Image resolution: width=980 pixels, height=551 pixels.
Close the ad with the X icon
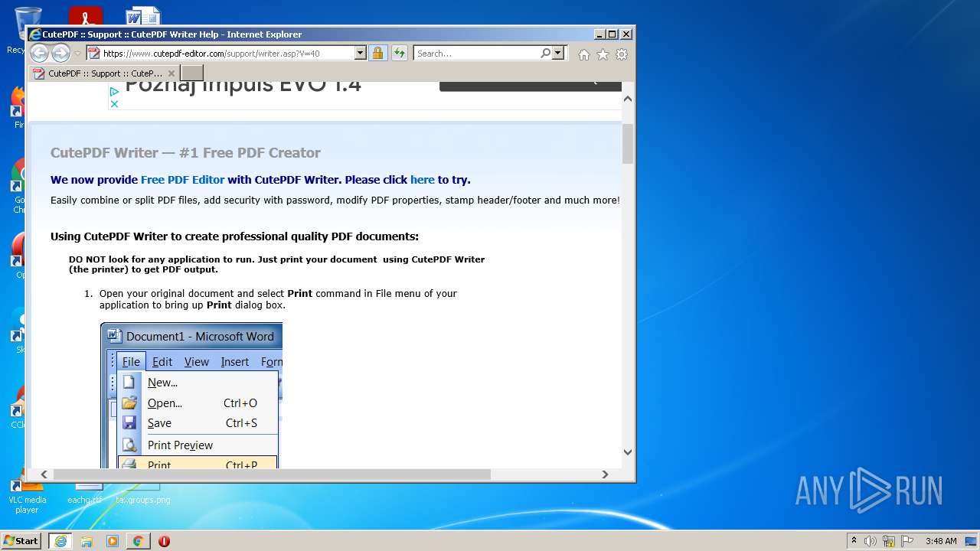[x=114, y=104]
